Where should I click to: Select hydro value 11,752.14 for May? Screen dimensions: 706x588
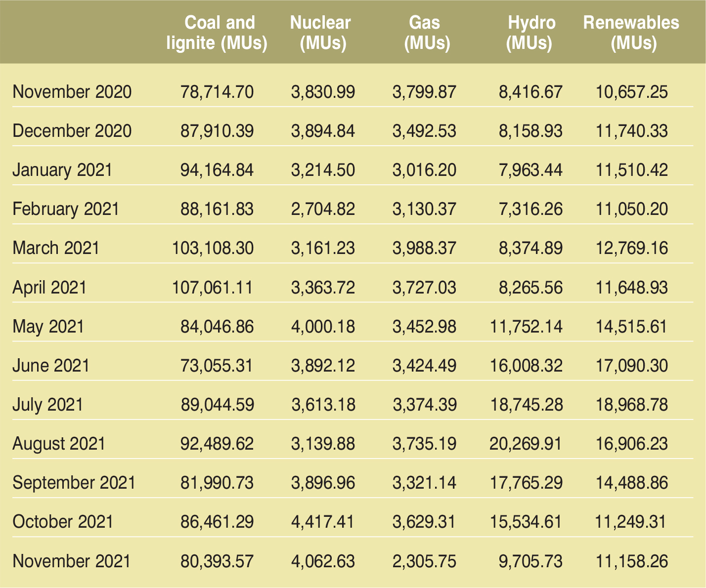click(x=526, y=327)
